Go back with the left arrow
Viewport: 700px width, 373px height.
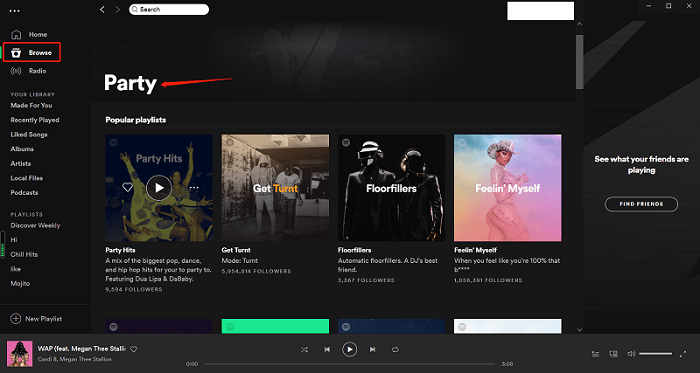pos(102,9)
